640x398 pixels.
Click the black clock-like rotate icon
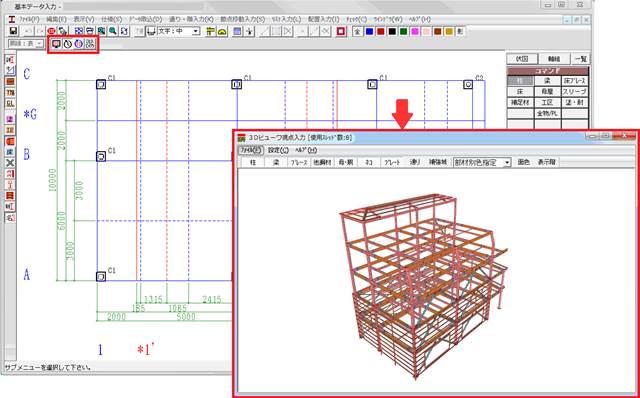click(67, 44)
